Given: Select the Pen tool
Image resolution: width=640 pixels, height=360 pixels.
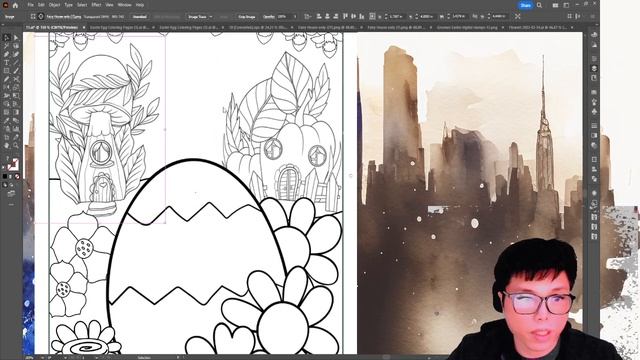Looking at the screenshot, I should (7, 54).
